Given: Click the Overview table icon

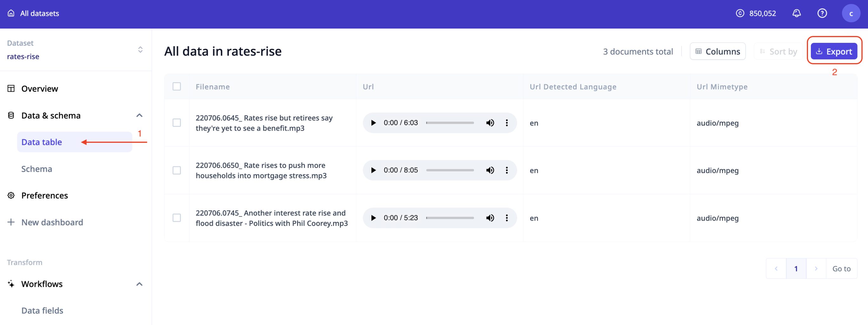Looking at the screenshot, I should click(11, 88).
